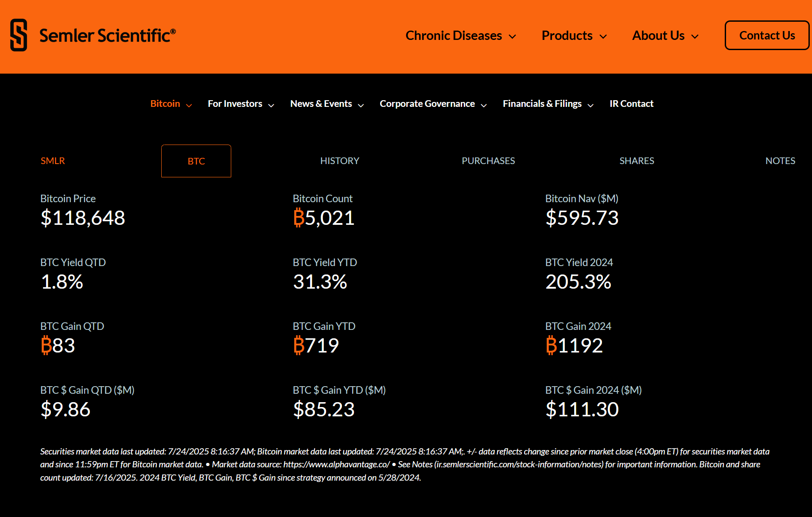Click the Bitcoin Price value $118,648

(83, 218)
